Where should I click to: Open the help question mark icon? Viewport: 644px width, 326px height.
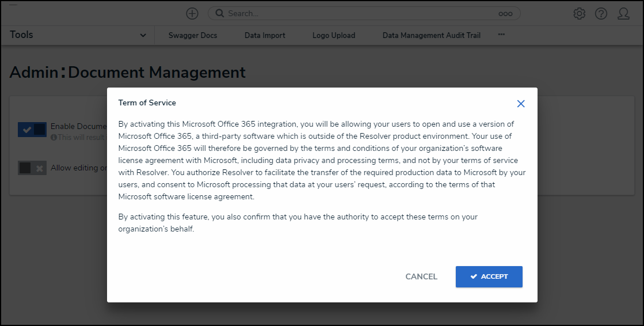(601, 14)
